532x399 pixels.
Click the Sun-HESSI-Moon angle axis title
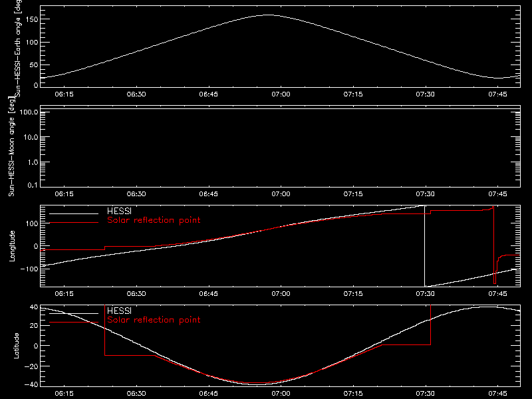[x=11, y=146]
